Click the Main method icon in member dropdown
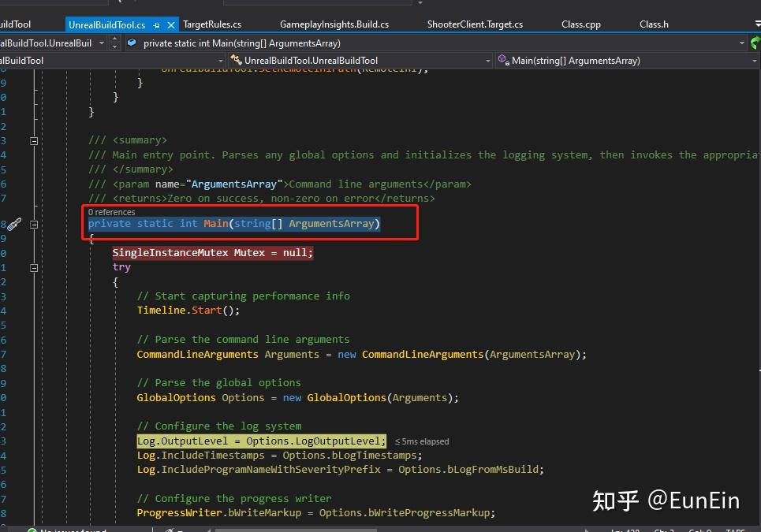 coord(504,60)
